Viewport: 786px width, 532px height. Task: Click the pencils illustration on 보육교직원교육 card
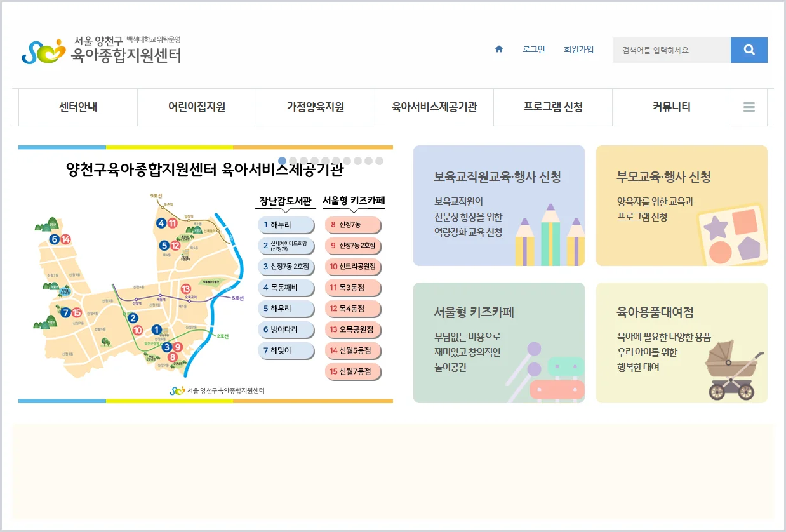pyautogui.click(x=550, y=235)
